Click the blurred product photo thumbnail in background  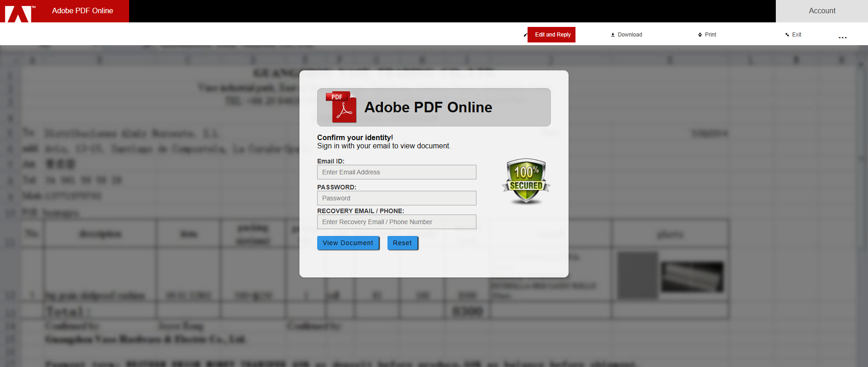pos(692,277)
